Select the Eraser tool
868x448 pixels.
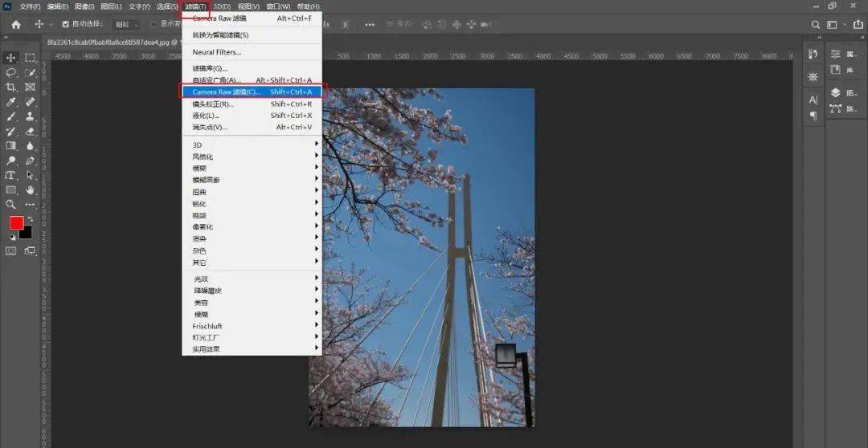(30, 131)
